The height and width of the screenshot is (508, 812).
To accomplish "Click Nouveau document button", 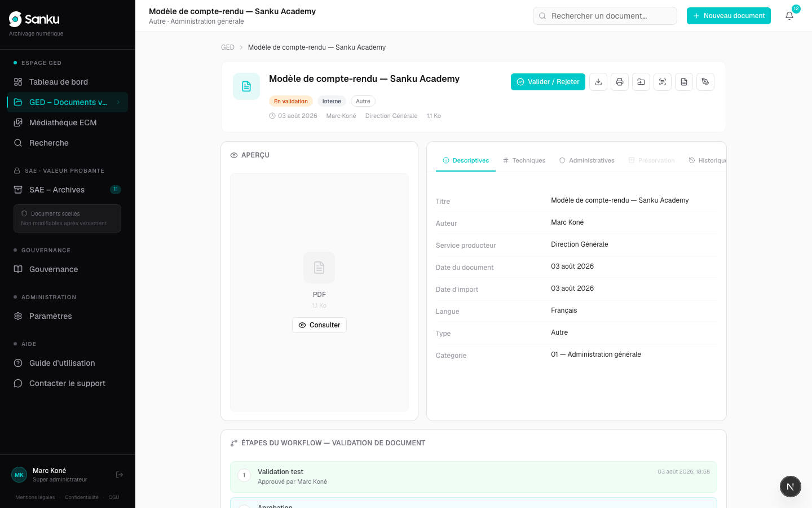I will [729, 16].
